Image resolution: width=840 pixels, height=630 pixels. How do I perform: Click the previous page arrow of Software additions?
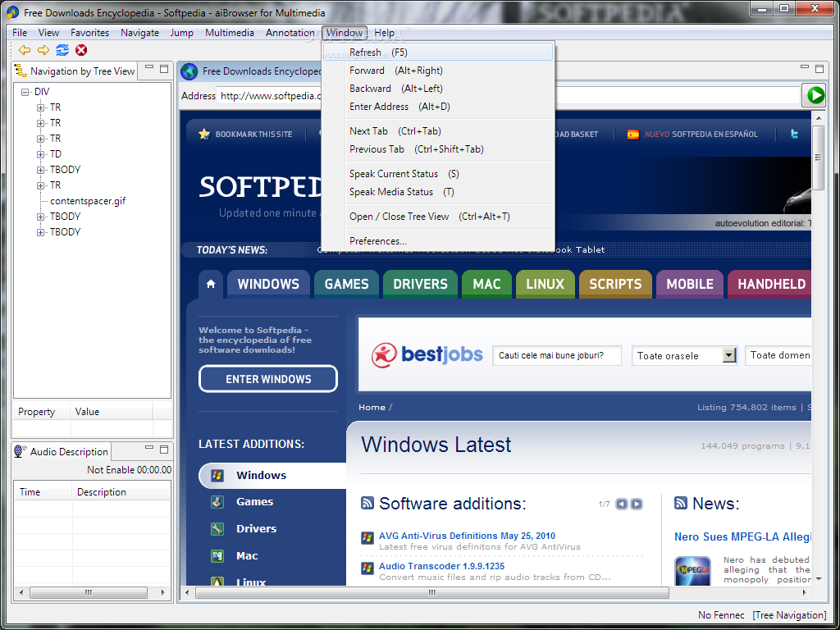[622, 504]
